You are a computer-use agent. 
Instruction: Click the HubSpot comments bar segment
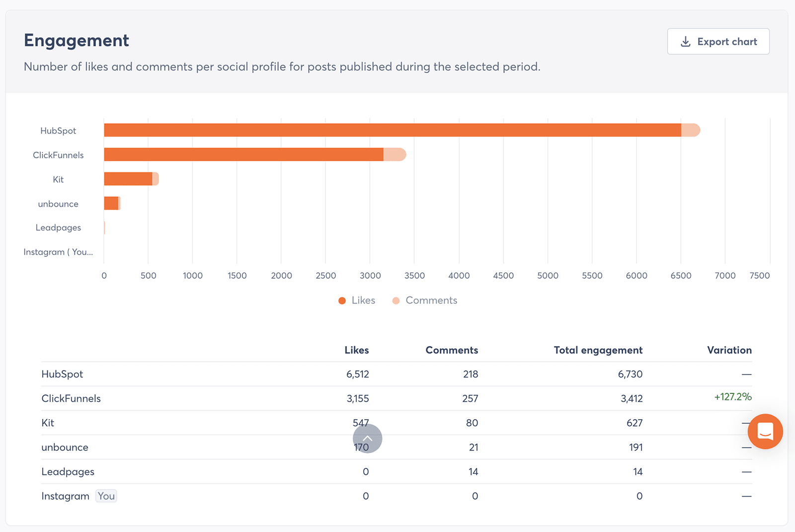(691, 130)
